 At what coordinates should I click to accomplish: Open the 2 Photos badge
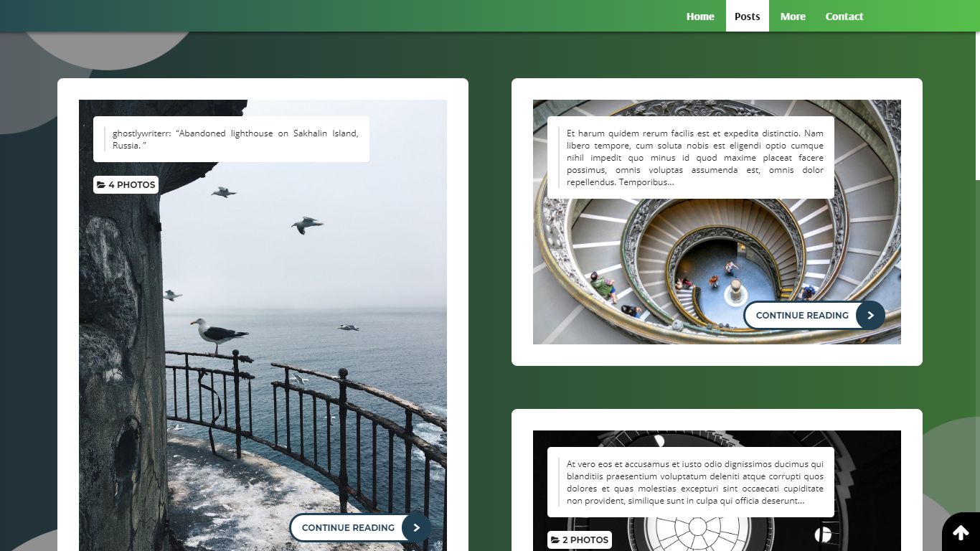click(580, 540)
